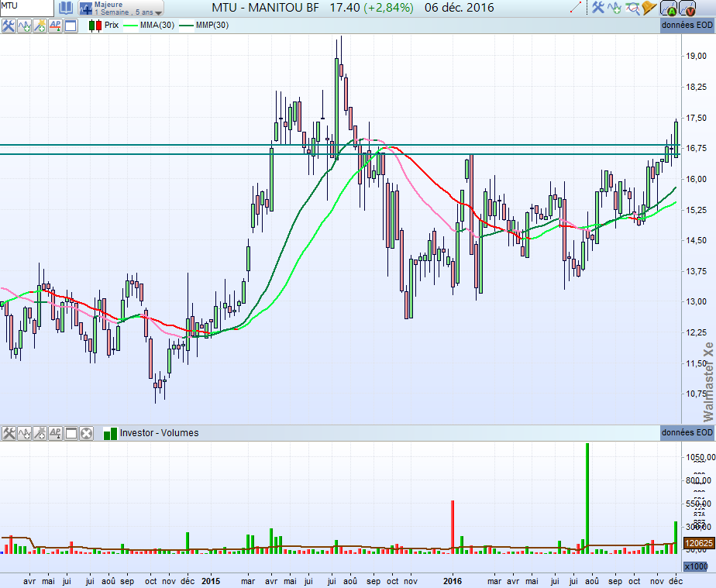Click the MMP(30) legend label

click(x=212, y=25)
